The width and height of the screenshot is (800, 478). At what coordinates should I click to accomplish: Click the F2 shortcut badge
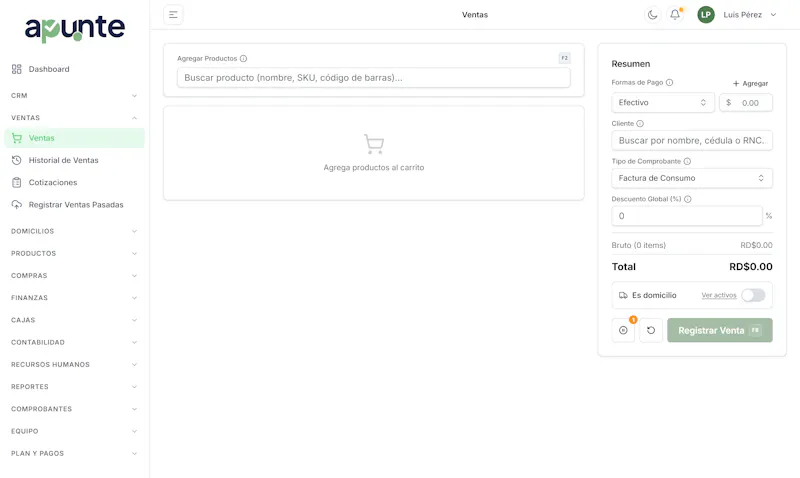tap(564, 58)
